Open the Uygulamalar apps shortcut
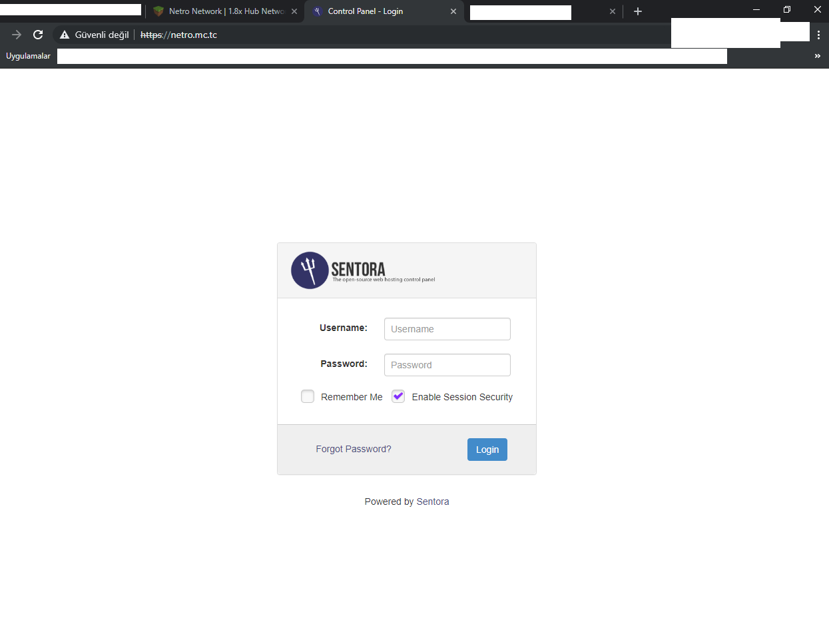The height and width of the screenshot is (644, 829). pyautogui.click(x=28, y=56)
